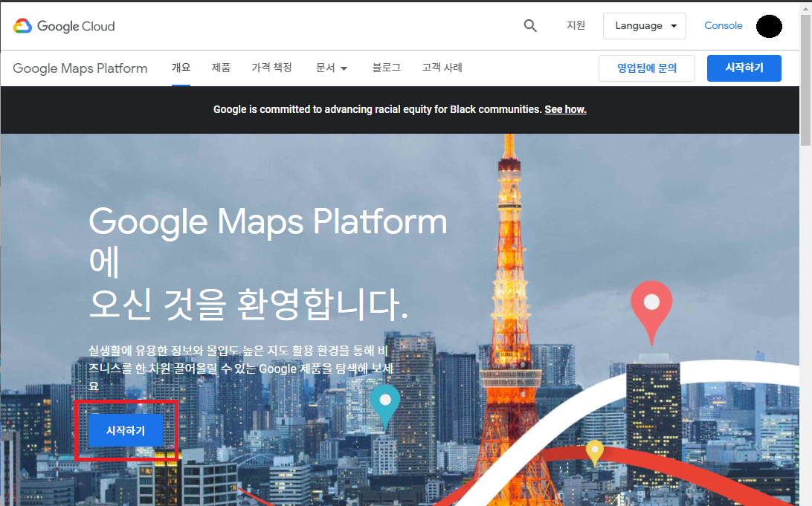Image resolution: width=812 pixels, height=506 pixels.
Task: Click 시작하기 button in hero banner
Action: [126, 430]
